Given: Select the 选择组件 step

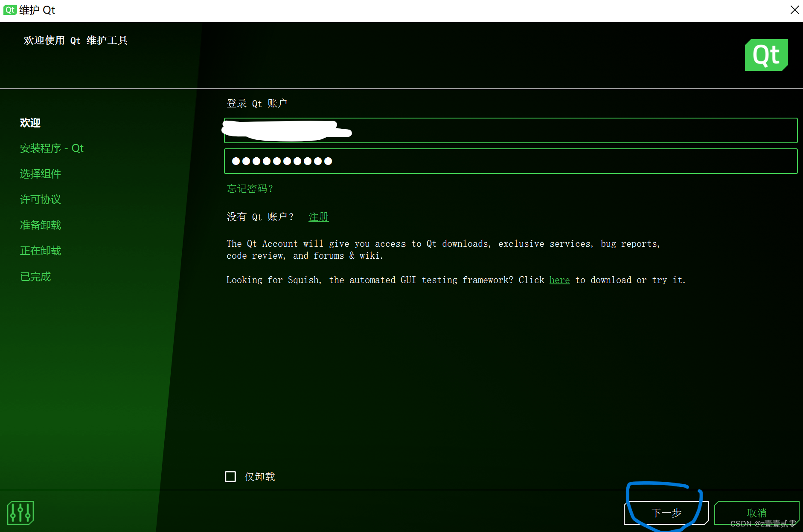Looking at the screenshot, I should click(x=41, y=174).
